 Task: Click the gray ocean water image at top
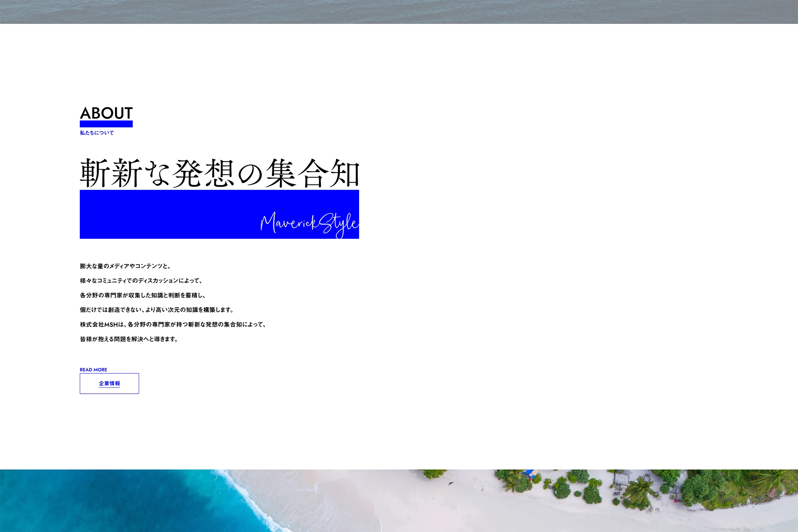[x=399, y=12]
